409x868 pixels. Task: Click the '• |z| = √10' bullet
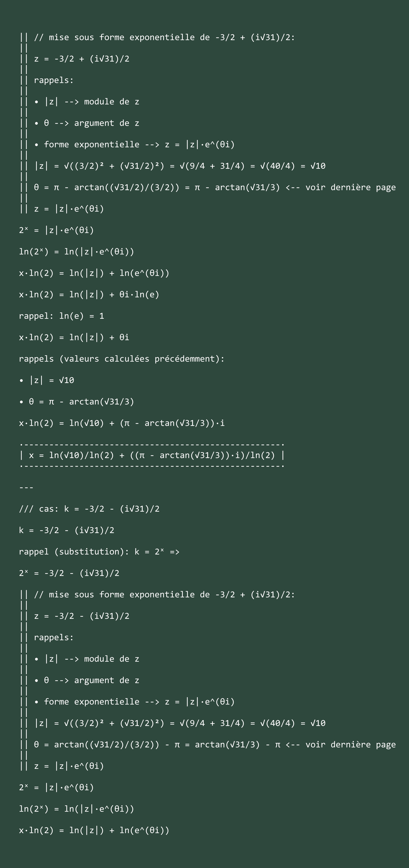[x=47, y=380]
